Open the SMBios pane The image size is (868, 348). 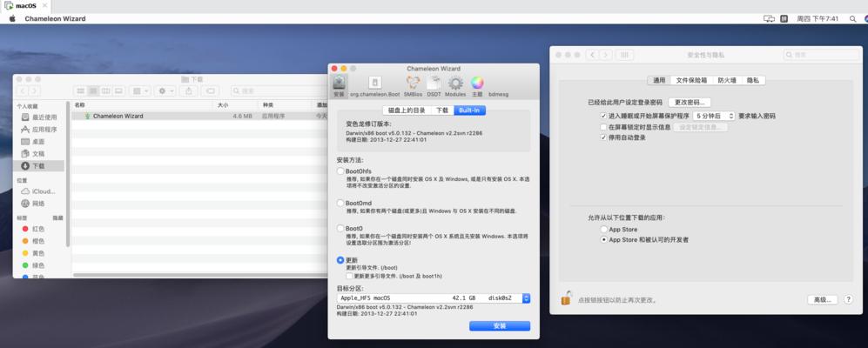point(413,86)
